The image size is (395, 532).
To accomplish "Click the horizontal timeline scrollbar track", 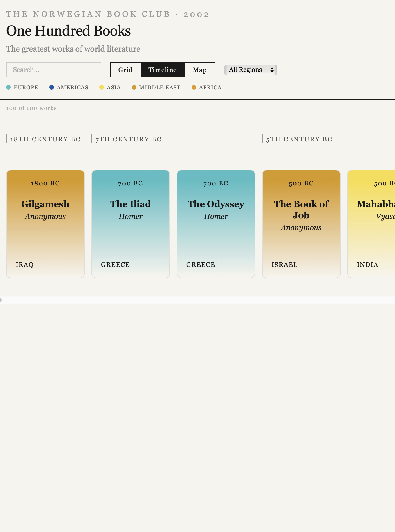I will [x=197, y=300].
